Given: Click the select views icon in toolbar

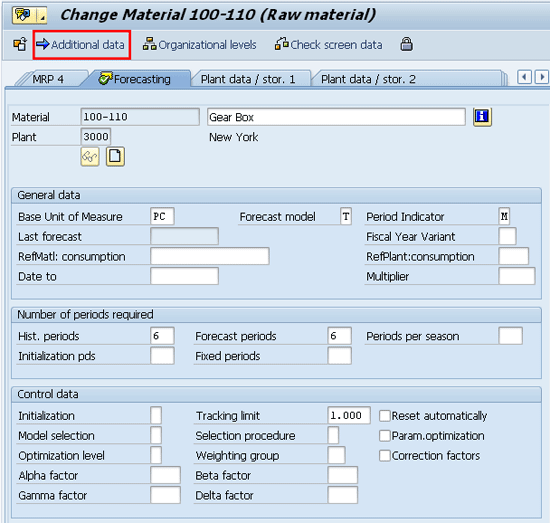Looking at the screenshot, I should coord(20,45).
